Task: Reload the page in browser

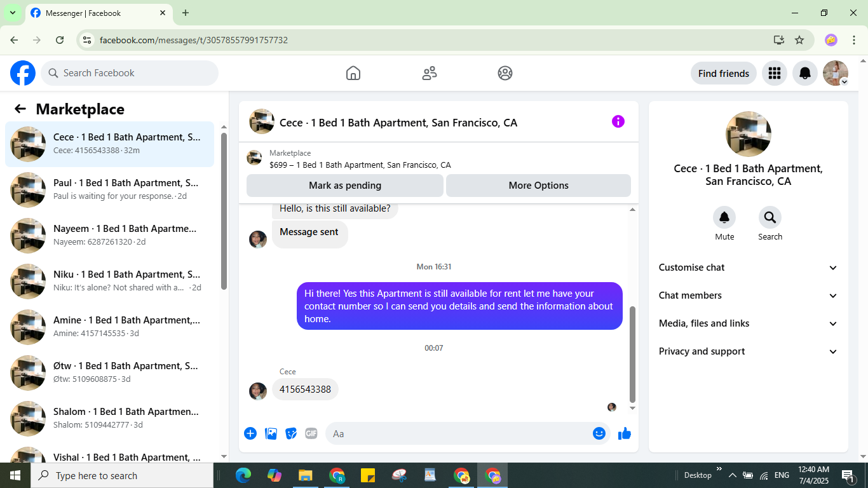Action: 60,40
